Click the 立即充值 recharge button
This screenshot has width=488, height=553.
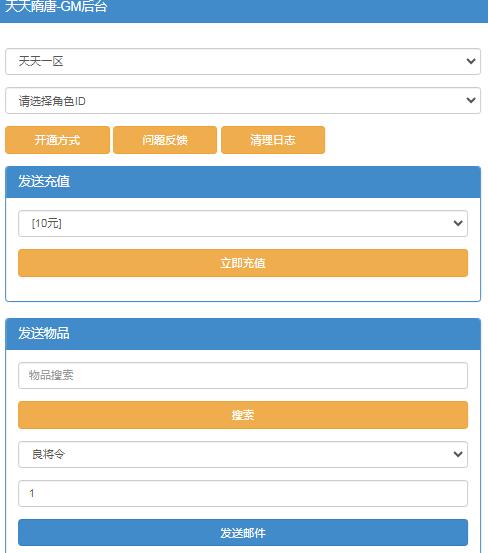coord(243,263)
